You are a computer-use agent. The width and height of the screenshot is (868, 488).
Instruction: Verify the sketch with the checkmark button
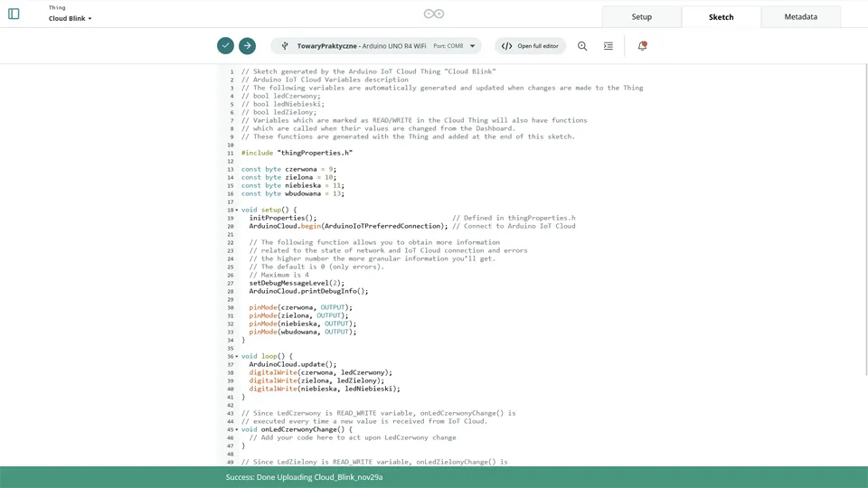point(225,46)
